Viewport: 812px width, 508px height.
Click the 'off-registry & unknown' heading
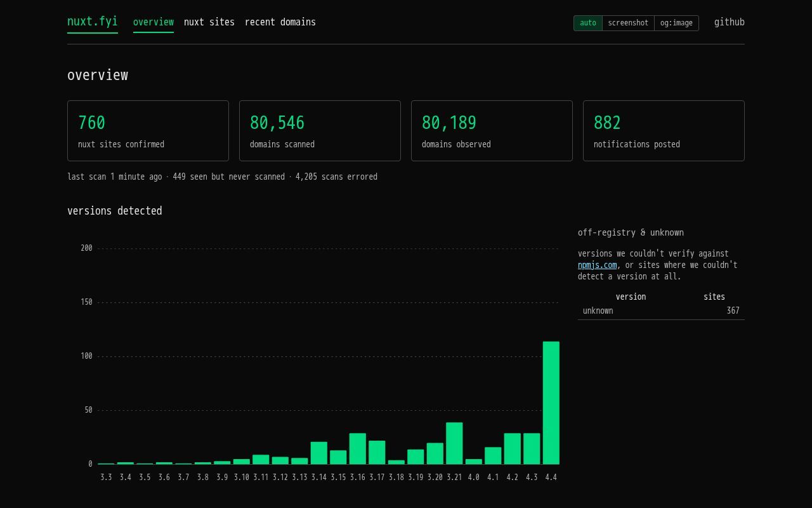[631, 232]
